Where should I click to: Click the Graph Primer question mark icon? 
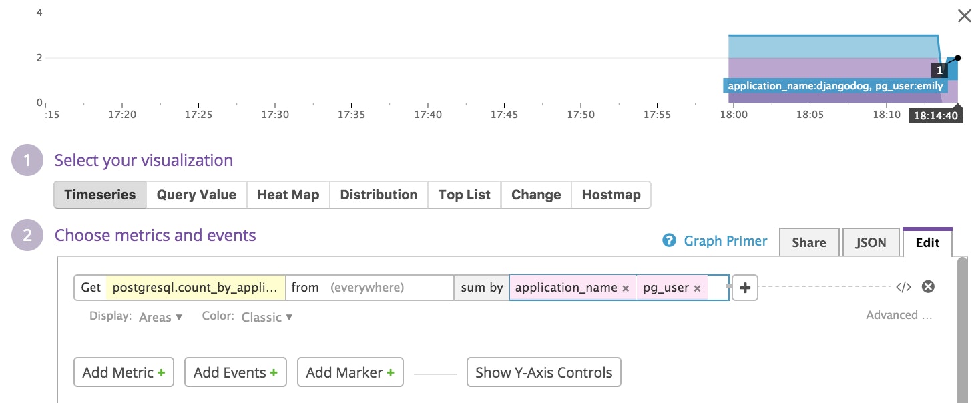pyautogui.click(x=669, y=241)
